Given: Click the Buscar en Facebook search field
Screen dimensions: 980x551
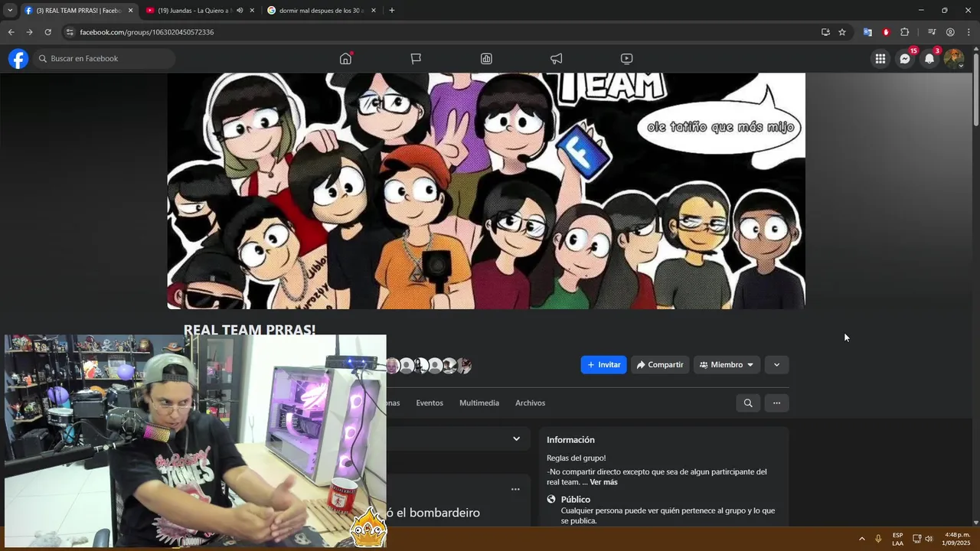Looking at the screenshot, I should pyautogui.click(x=104, y=59).
